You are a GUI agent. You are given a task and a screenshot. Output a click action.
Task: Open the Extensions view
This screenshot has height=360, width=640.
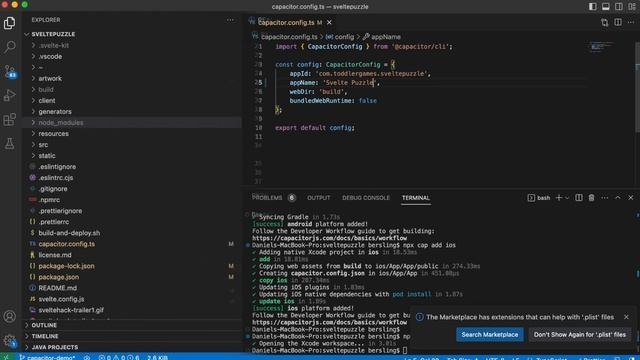(9, 119)
